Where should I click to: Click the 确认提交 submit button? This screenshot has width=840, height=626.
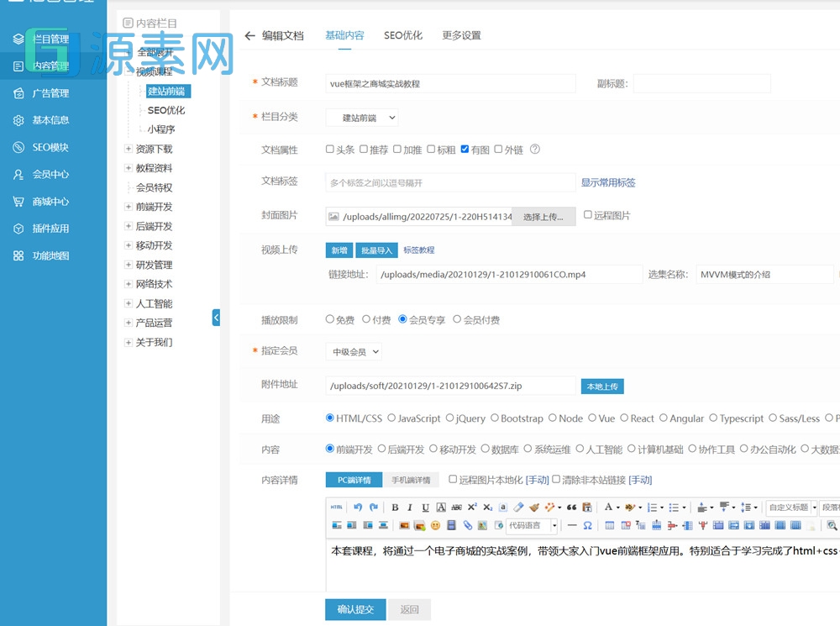[x=354, y=609]
